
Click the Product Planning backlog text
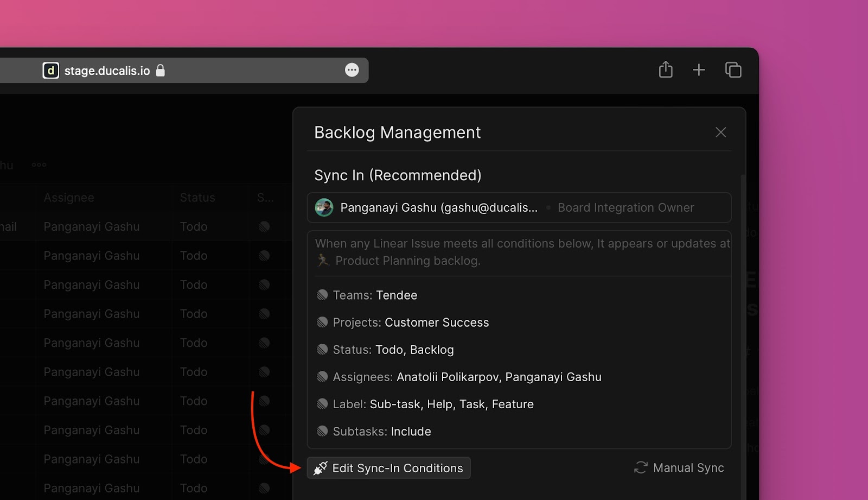click(407, 261)
